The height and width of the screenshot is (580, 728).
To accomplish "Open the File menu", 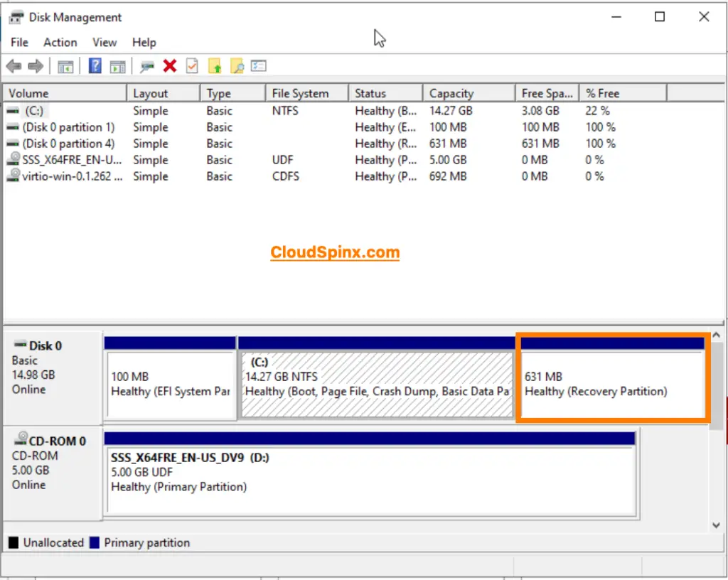I will (18, 42).
